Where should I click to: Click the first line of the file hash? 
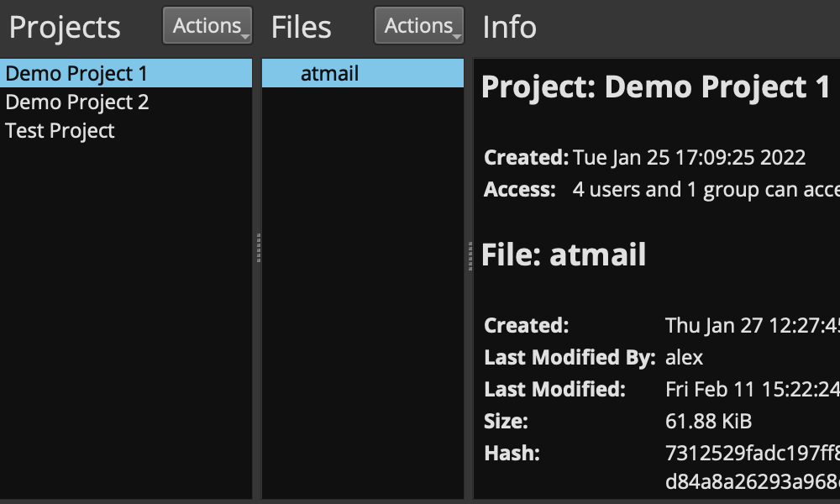coord(752,454)
